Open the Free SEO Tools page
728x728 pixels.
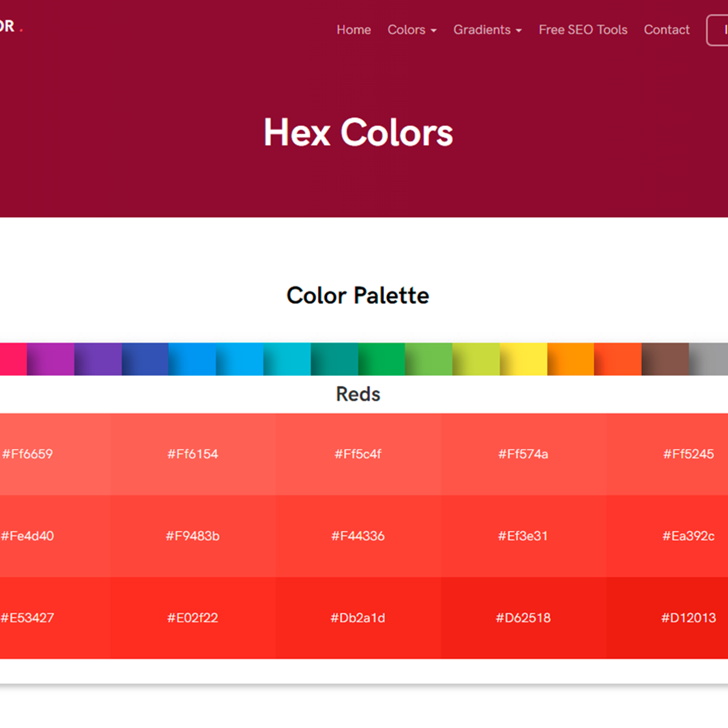point(582,30)
